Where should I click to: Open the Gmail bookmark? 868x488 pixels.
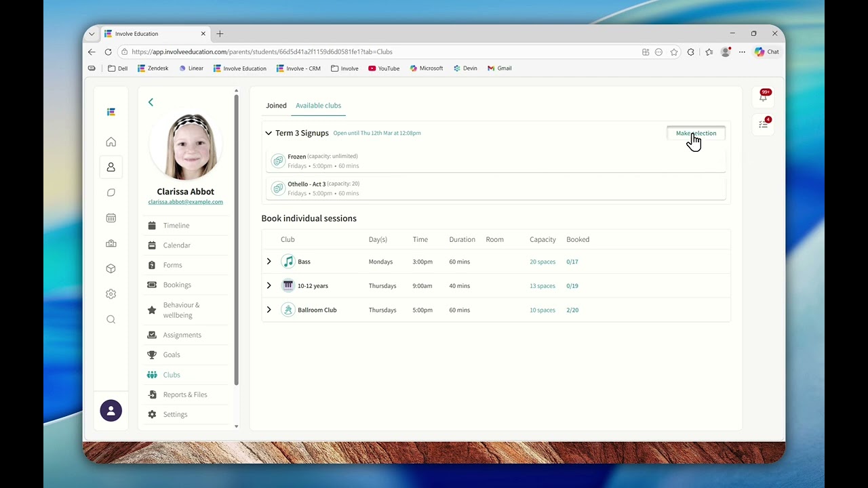499,68
